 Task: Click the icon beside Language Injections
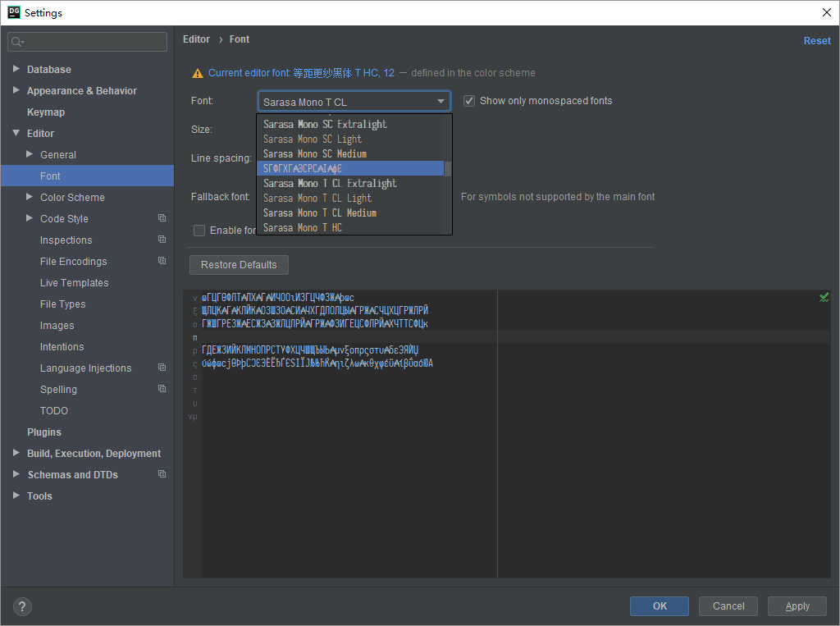pyautogui.click(x=161, y=368)
